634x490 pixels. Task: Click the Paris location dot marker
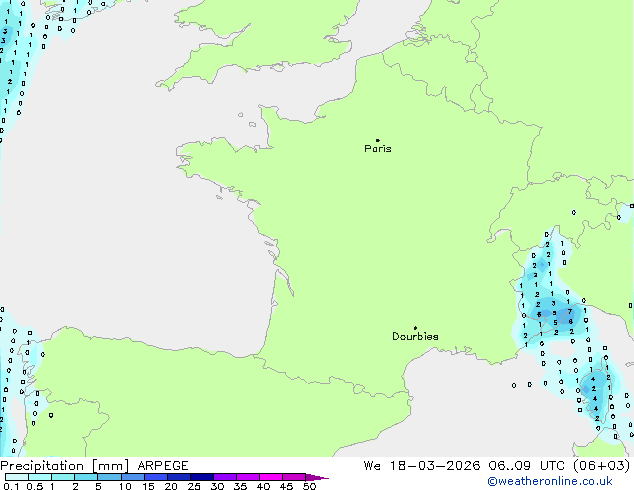[x=378, y=140]
